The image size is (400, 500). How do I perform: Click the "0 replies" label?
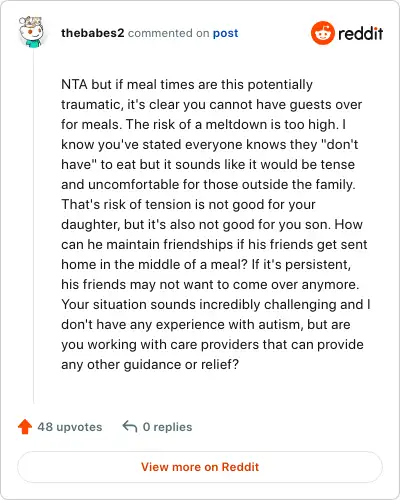167,427
